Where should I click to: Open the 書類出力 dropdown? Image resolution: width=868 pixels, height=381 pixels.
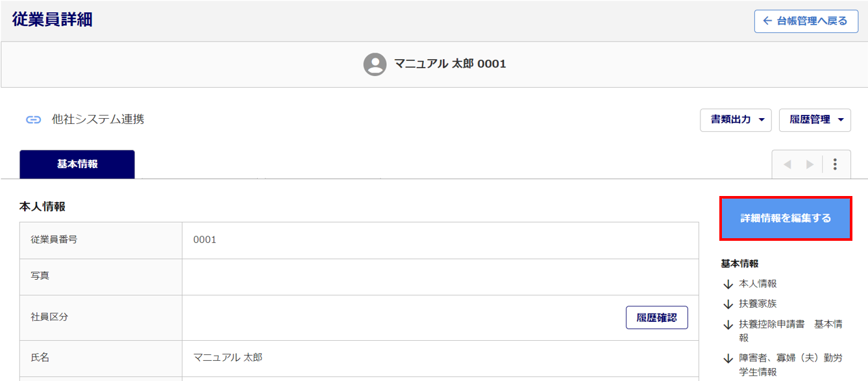(x=736, y=120)
